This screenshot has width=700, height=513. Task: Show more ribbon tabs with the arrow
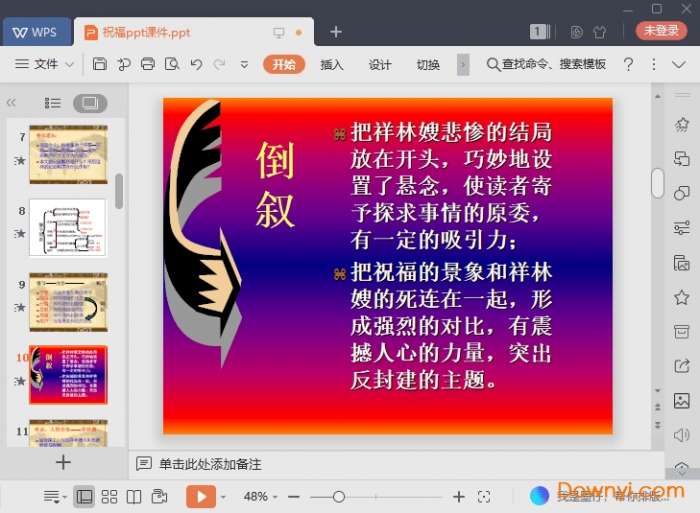pyautogui.click(x=463, y=65)
